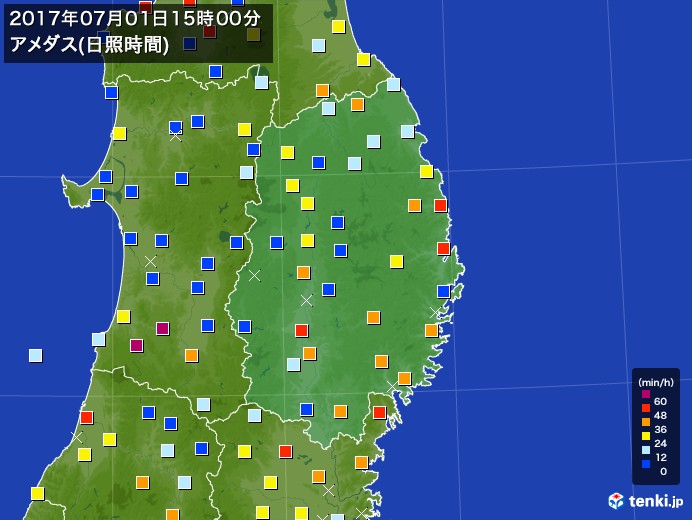Click the date text 2017年07月01日15時00分

135,19
